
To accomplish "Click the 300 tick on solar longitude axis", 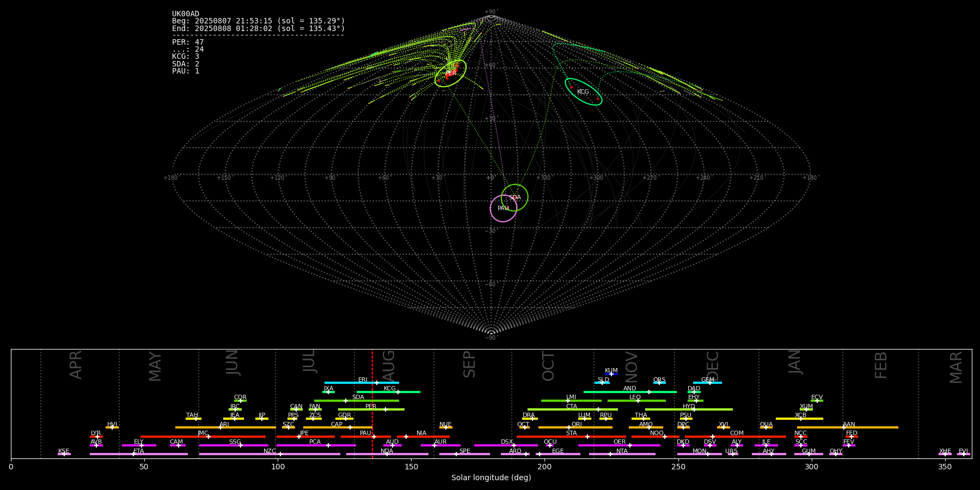I will point(811,467).
